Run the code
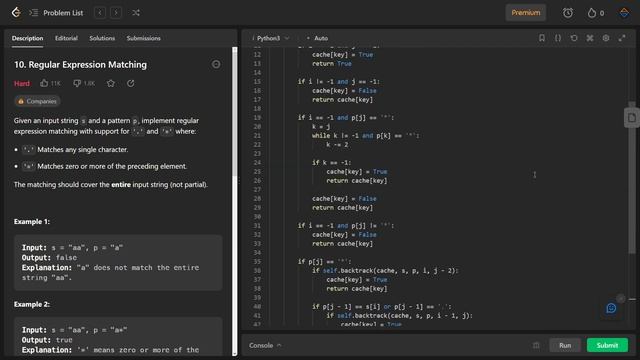 565,345
